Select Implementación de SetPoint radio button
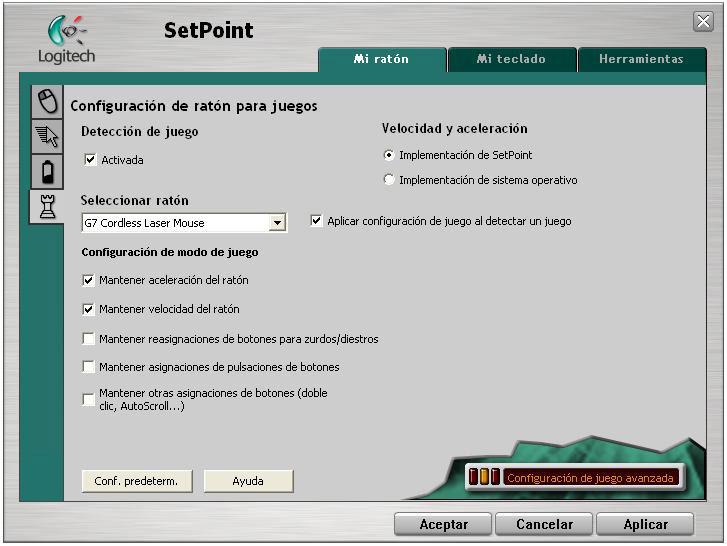The image size is (727, 546). pyautogui.click(x=389, y=155)
